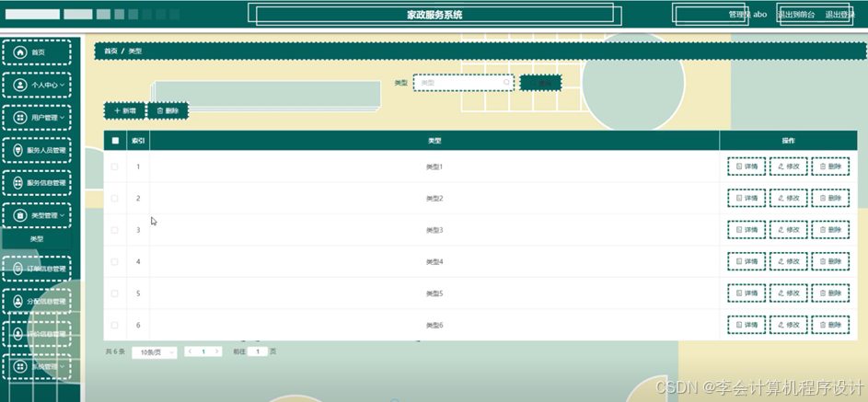
Task: Click the 退出登录 link
Action: (839, 15)
